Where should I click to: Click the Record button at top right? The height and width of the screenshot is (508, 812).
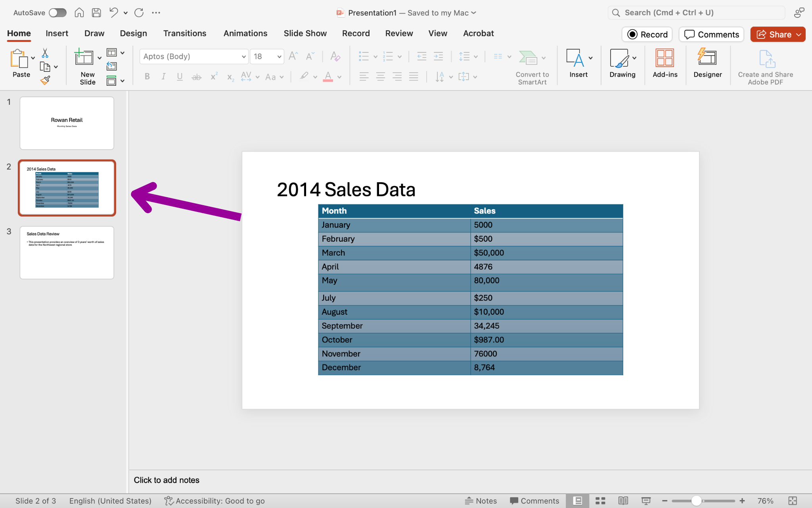(647, 35)
